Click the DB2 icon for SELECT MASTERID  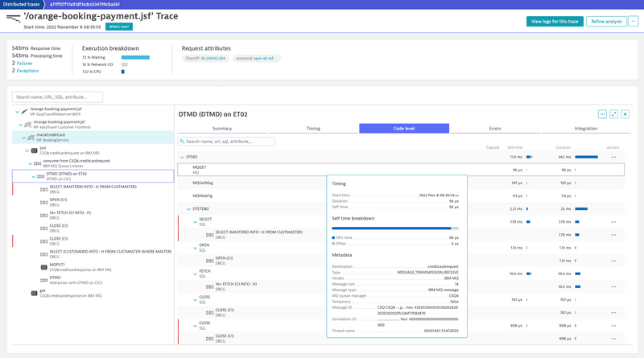click(x=43, y=188)
